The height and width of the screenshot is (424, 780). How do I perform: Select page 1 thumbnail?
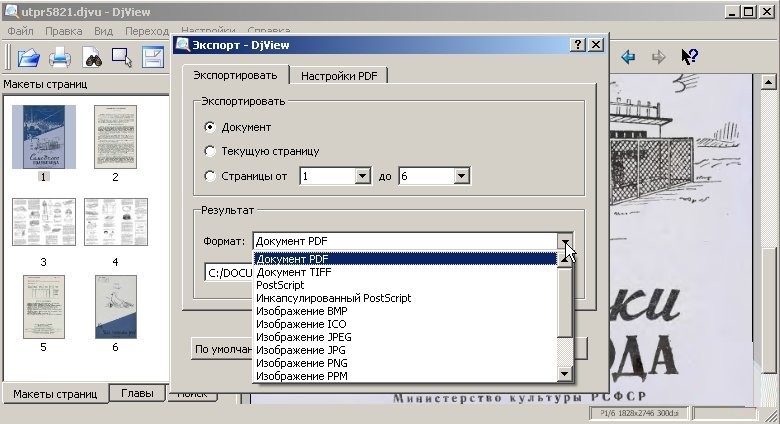click(x=44, y=137)
